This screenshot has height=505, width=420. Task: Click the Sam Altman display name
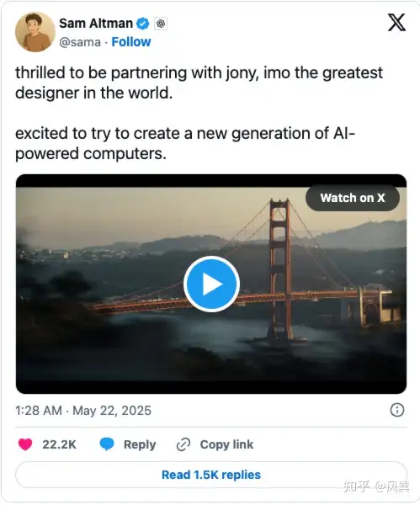coord(96,24)
